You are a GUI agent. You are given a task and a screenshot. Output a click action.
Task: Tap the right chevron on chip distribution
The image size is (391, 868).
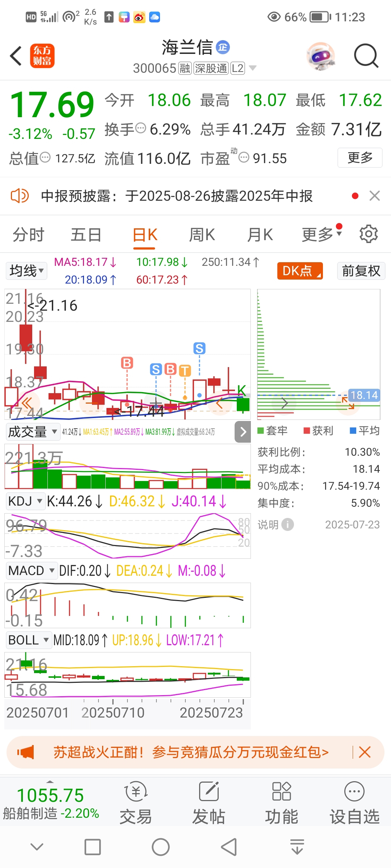285,403
